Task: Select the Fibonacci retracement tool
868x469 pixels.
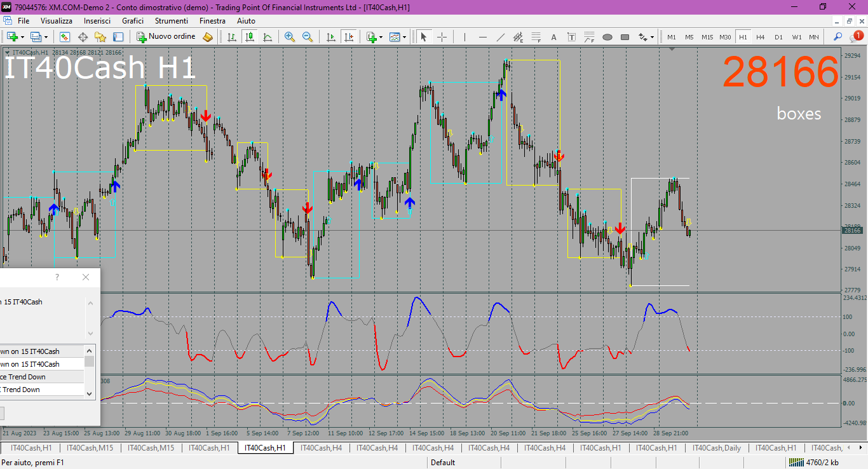Action: (x=536, y=37)
